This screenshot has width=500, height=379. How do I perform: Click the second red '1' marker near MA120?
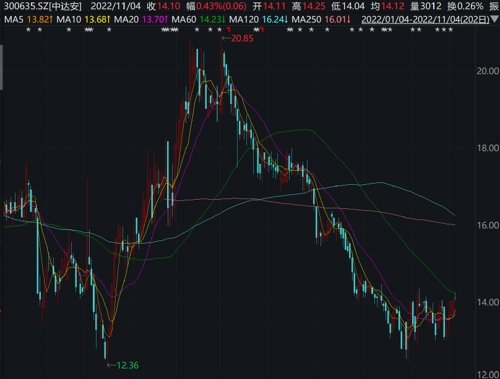point(262,30)
